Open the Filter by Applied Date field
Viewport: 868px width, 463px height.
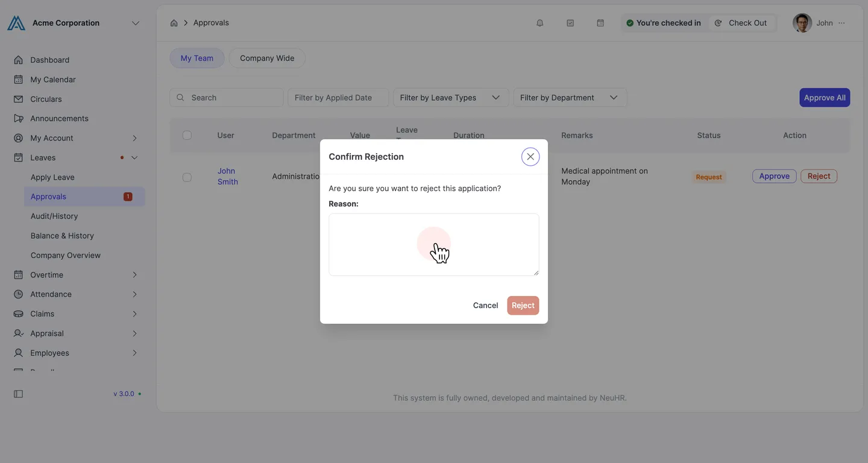tap(338, 98)
